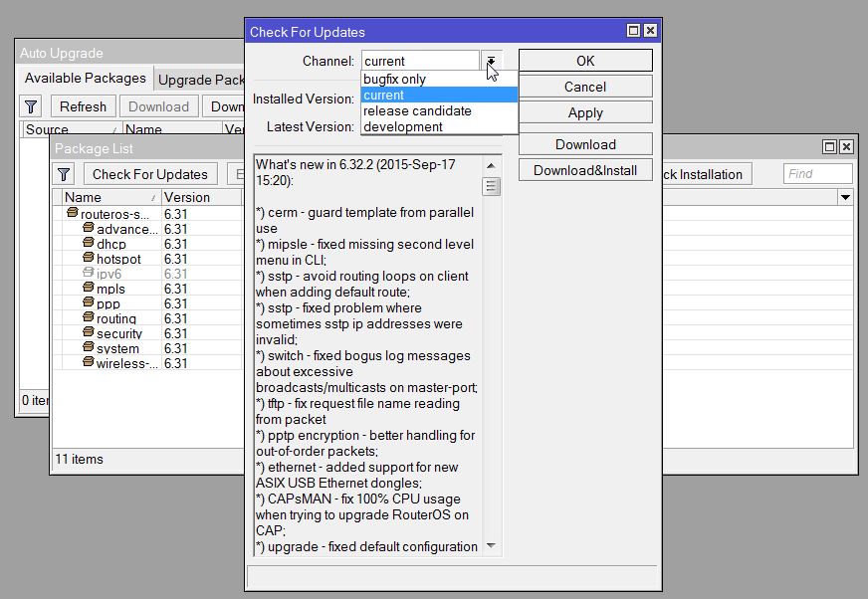Click the filter icon in Auto Upgrade
The image size is (868, 599).
tap(31, 106)
